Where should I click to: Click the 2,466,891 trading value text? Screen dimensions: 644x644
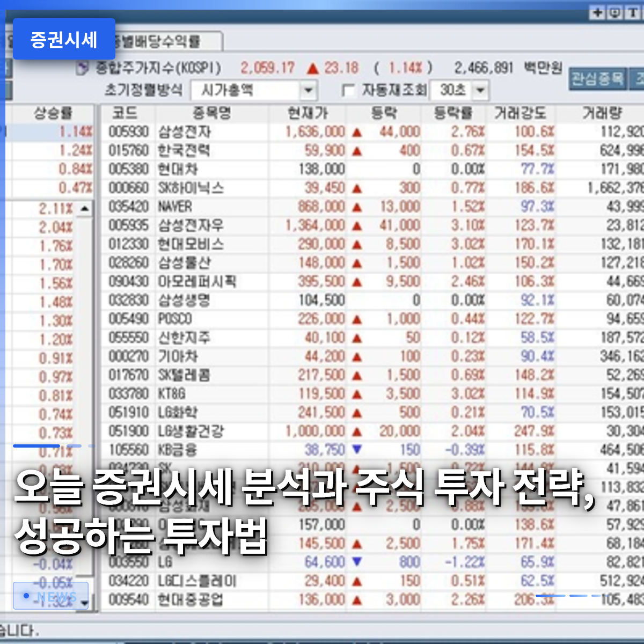click(484, 68)
